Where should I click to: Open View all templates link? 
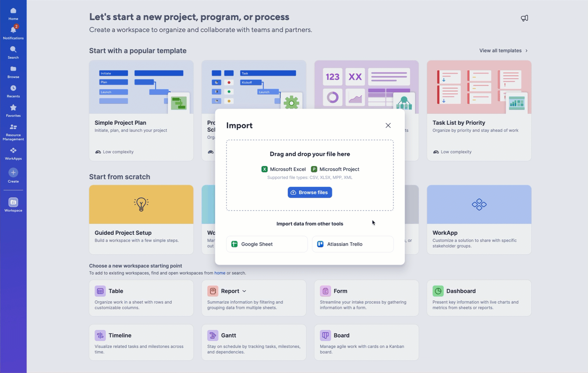coord(503,51)
